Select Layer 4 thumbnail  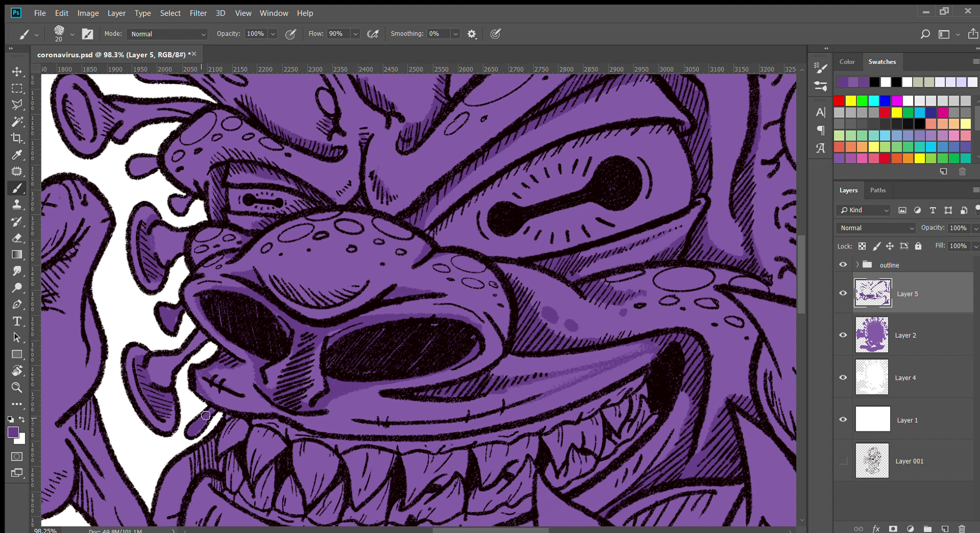pos(872,377)
